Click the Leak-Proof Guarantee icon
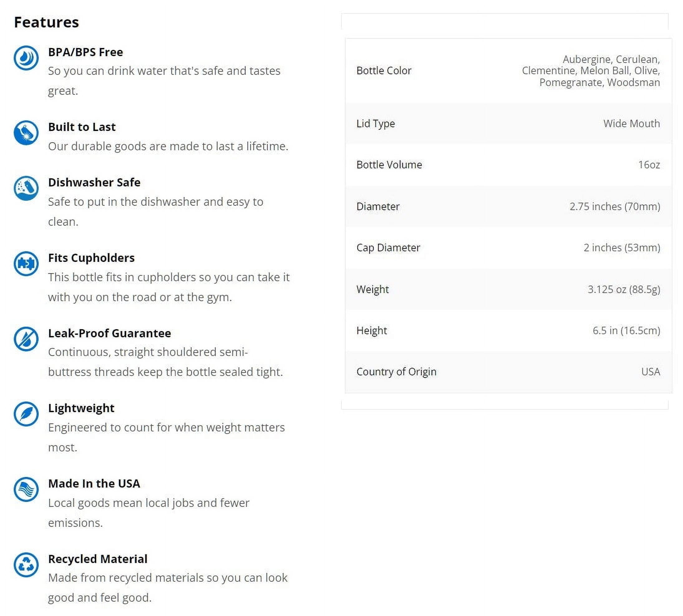 point(26,339)
